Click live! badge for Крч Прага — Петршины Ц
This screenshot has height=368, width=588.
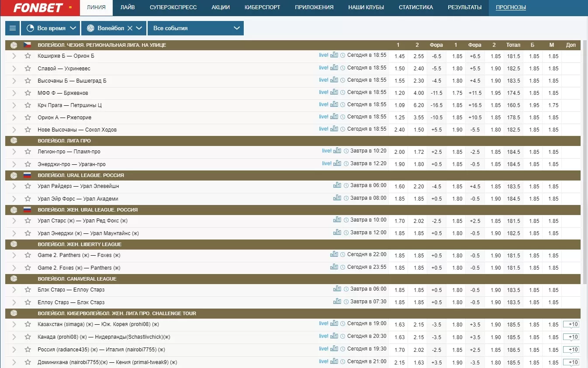tap(323, 104)
